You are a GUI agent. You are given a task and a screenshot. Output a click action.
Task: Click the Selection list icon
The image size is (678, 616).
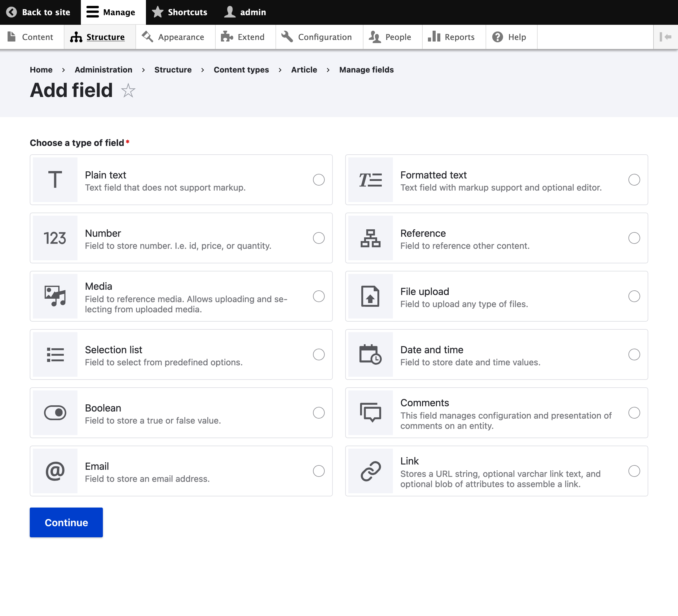(55, 354)
